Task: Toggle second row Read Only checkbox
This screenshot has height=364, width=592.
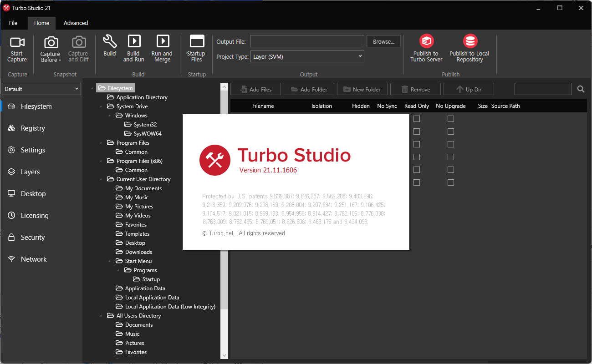Action: (x=417, y=131)
